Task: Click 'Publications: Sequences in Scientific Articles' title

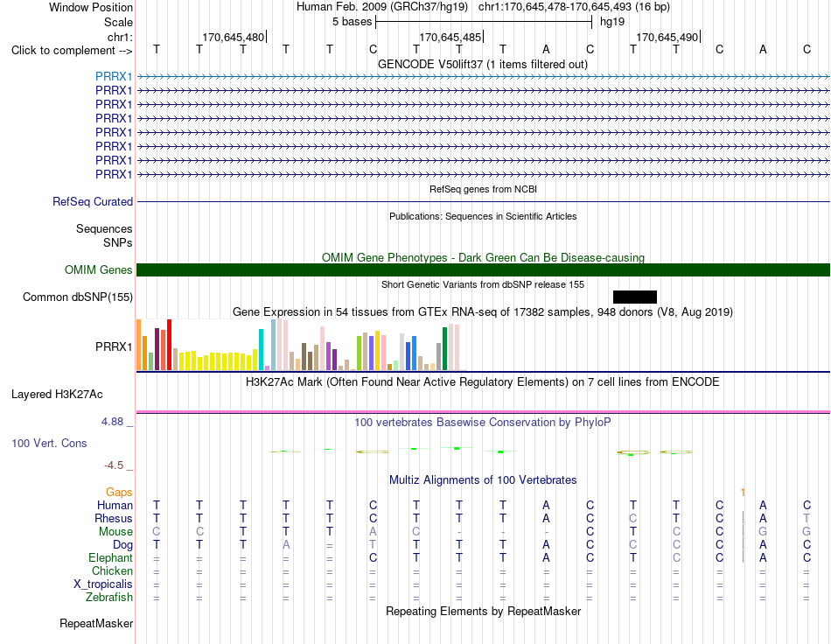Action: coord(483,216)
